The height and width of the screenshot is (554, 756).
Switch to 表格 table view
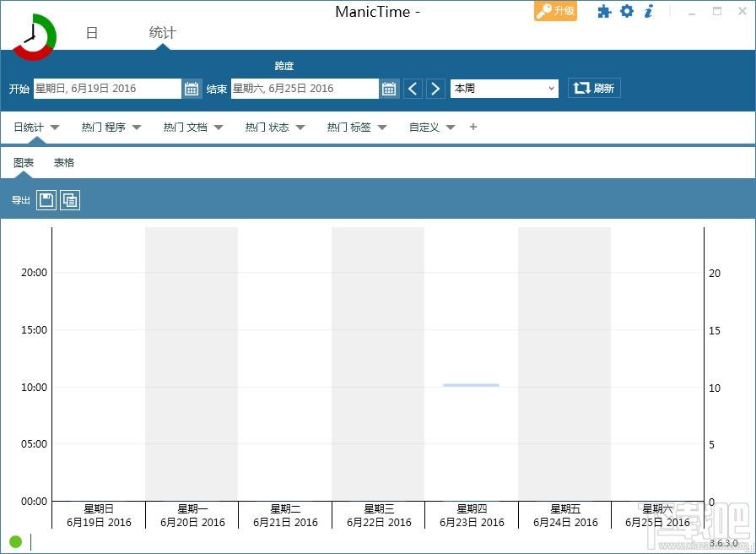coord(63,163)
